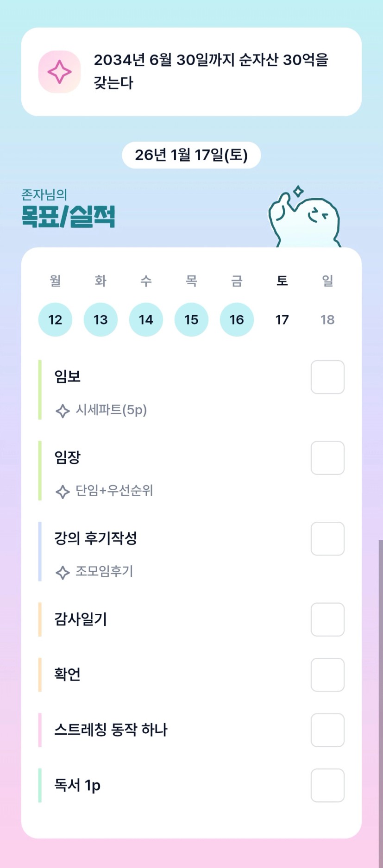The width and height of the screenshot is (383, 868).
Task: Tap sparkle icon beside 시세파트(5p)
Action: [63, 411]
